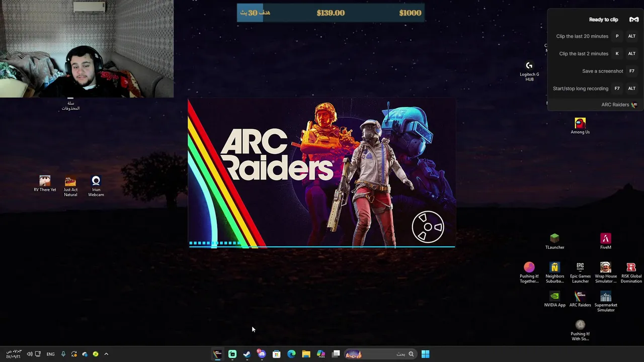Open the Neighbors Suburban desktop shortcut

tap(554, 273)
